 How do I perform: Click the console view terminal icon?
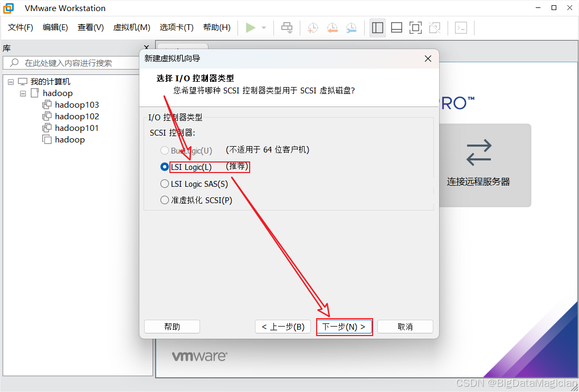pyautogui.click(x=461, y=27)
